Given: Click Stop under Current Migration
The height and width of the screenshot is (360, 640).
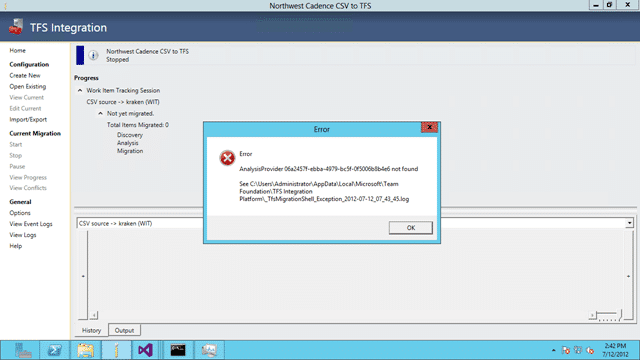Looking at the screenshot, I should pyautogui.click(x=16, y=156).
